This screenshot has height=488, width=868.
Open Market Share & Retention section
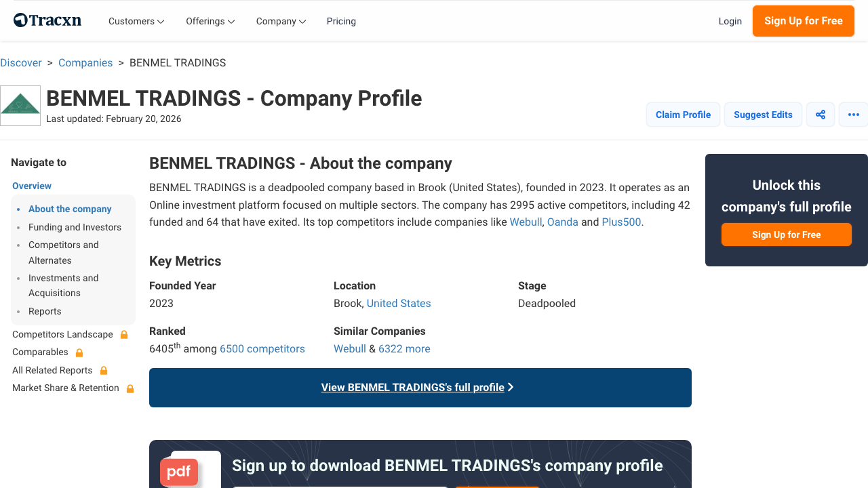tap(65, 388)
